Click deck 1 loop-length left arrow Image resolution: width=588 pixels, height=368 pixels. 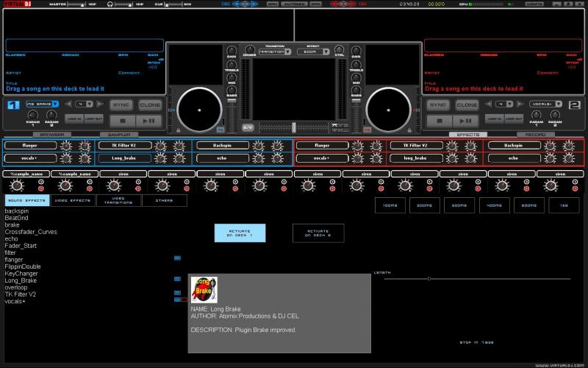(68, 104)
